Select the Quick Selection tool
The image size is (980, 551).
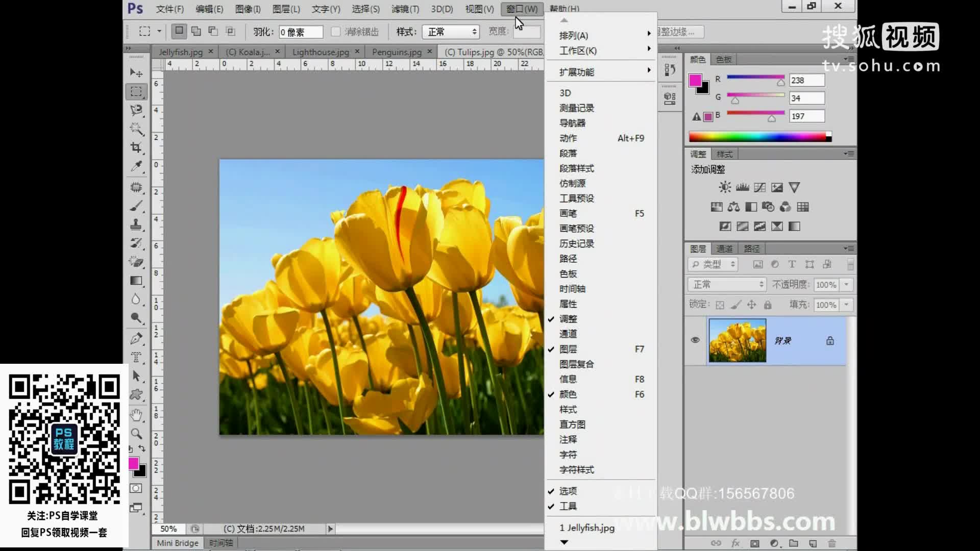click(x=136, y=129)
